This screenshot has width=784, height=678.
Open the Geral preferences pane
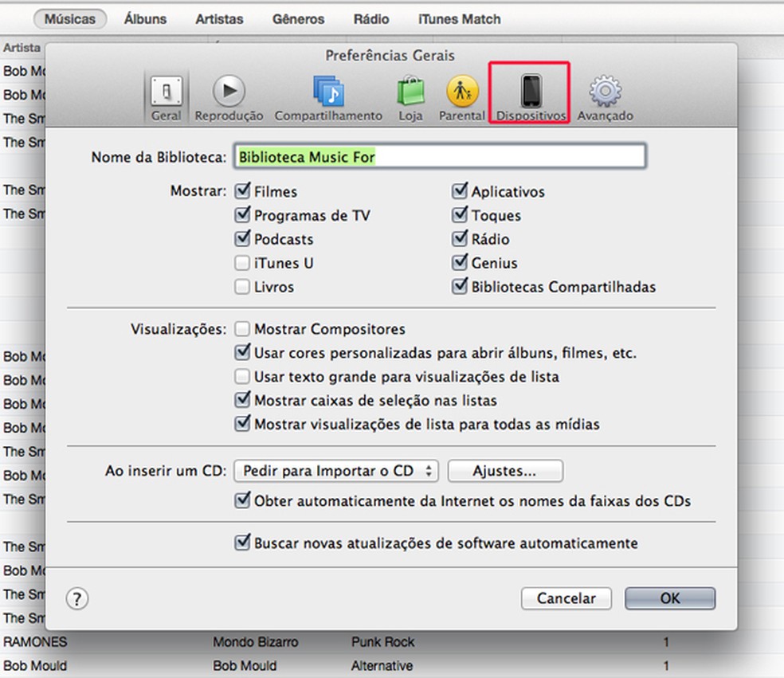tap(166, 99)
